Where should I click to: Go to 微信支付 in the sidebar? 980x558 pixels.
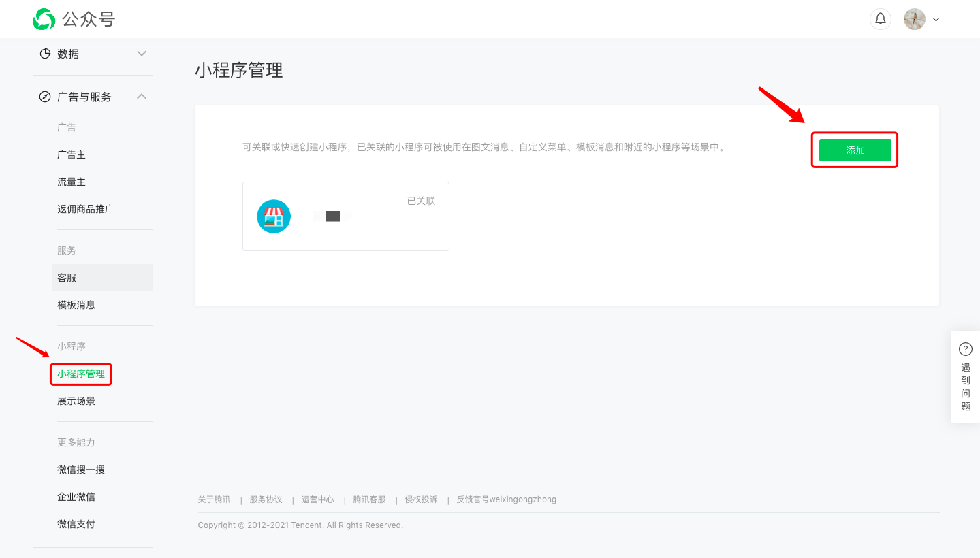coord(76,523)
